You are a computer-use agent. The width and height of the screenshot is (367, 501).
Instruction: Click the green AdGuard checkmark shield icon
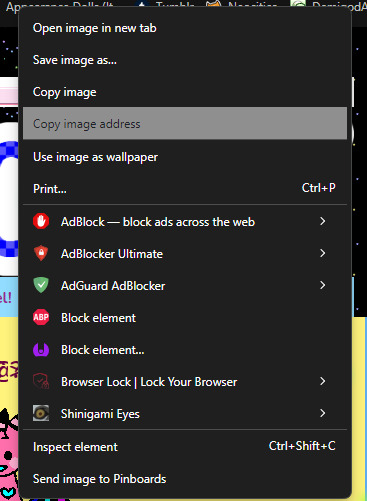(41, 285)
